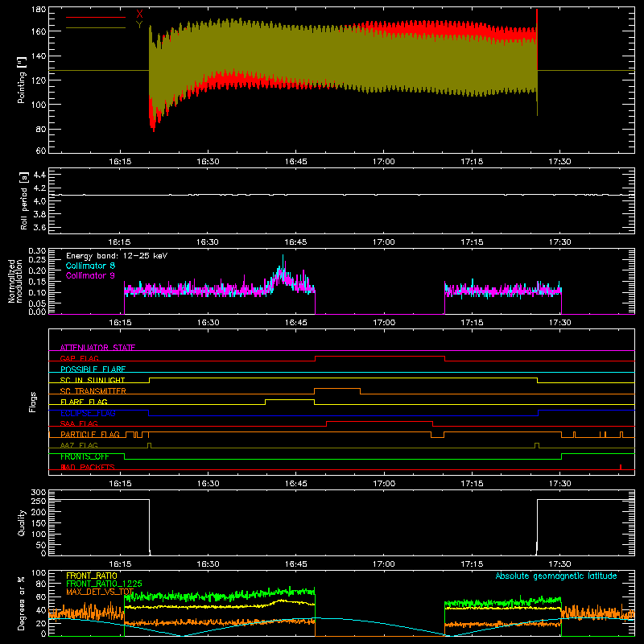Select the red legend line beside X
The width and height of the screenshot is (644, 644).
(96, 17)
